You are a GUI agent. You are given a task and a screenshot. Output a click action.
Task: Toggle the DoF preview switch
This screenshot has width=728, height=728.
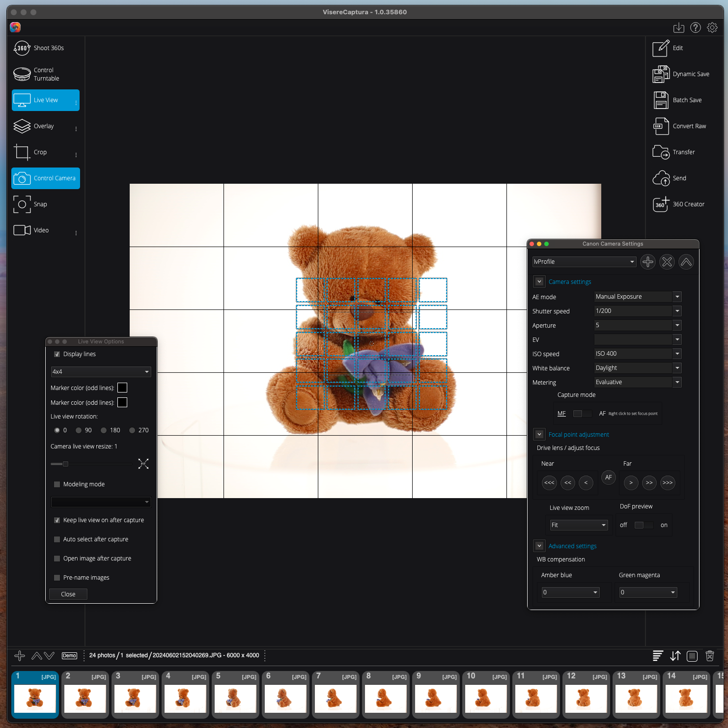click(x=644, y=525)
